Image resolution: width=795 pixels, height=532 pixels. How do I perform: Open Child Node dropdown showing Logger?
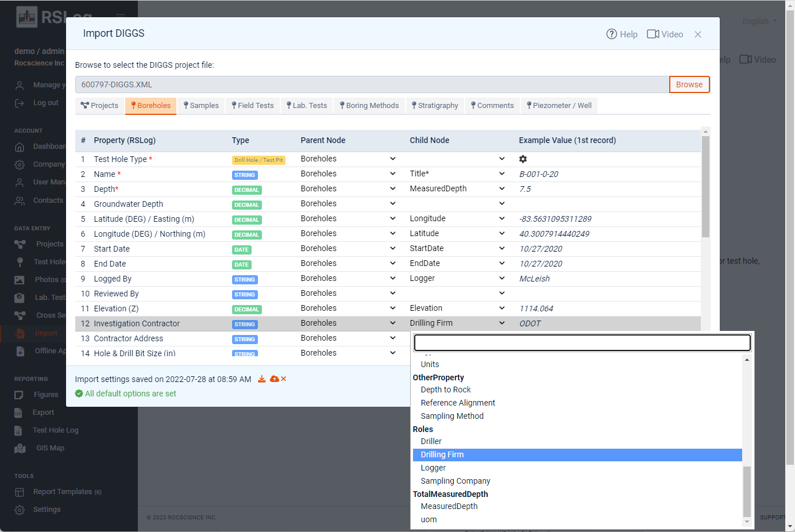coord(457,278)
